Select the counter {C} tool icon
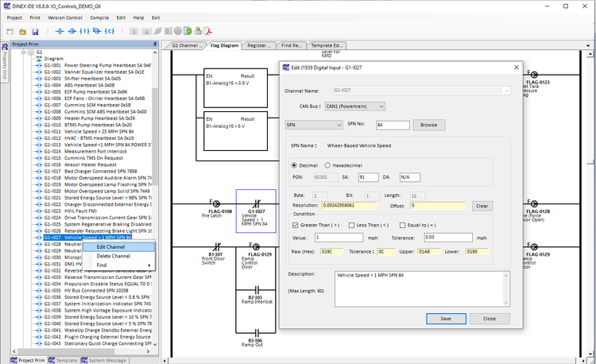The width and height of the screenshot is (596, 364). pos(110,31)
